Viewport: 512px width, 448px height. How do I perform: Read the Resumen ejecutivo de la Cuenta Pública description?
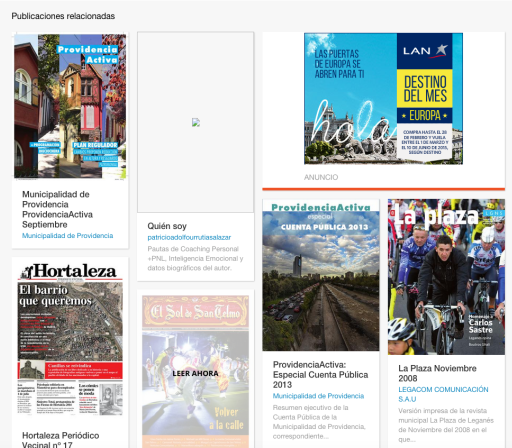319,422
